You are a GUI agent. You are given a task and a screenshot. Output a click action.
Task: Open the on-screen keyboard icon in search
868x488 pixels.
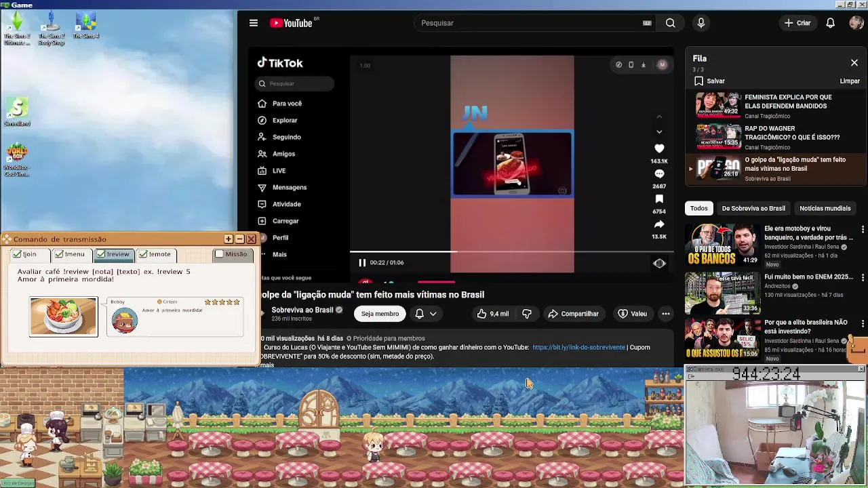point(647,23)
